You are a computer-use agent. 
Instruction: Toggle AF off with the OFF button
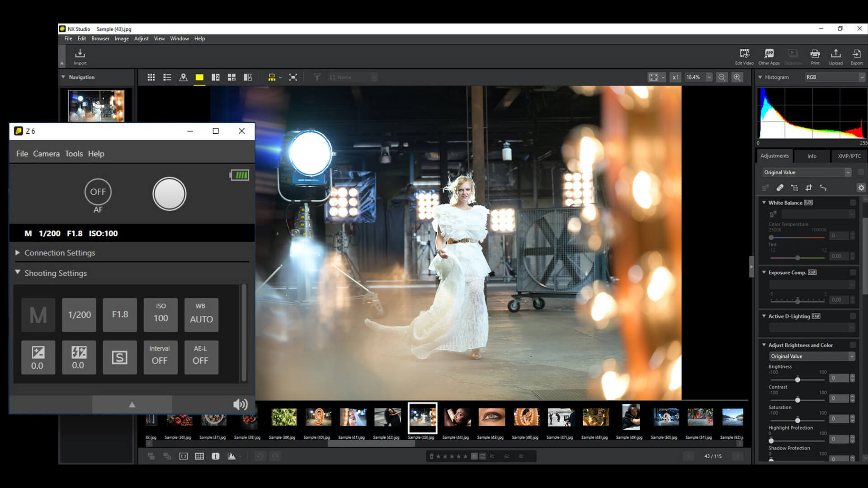98,192
